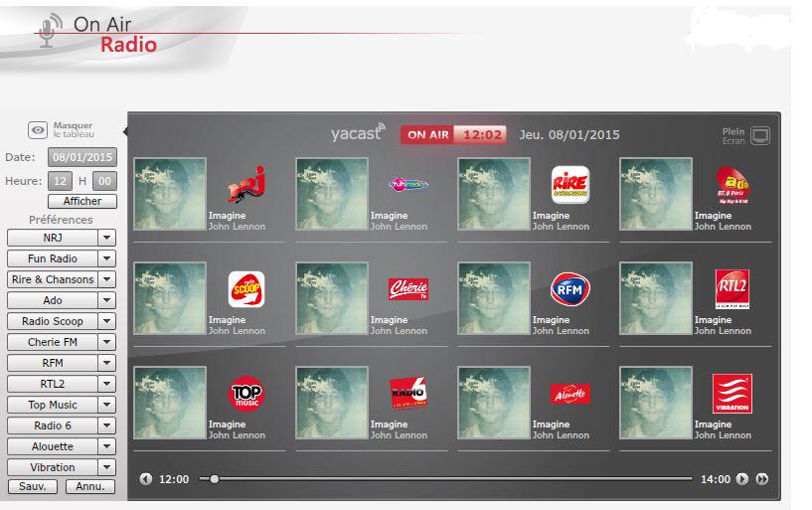Click the yacast logo
This screenshot has width=812, height=510.
point(358,133)
